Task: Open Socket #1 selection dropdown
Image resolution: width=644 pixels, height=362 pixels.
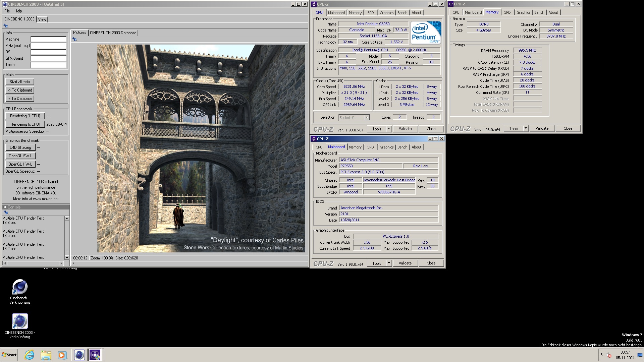Action: click(x=367, y=118)
